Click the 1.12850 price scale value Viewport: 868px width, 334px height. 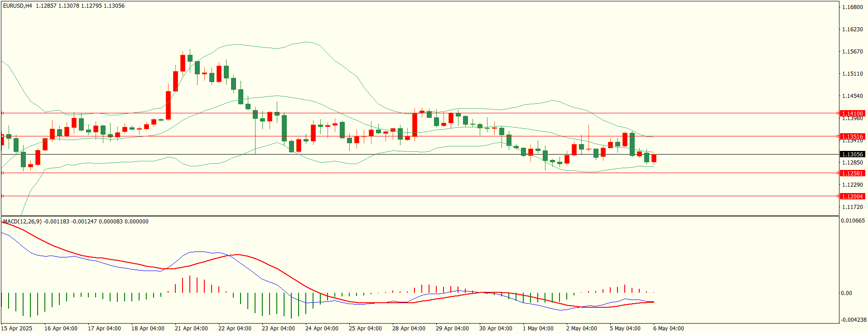click(x=852, y=163)
